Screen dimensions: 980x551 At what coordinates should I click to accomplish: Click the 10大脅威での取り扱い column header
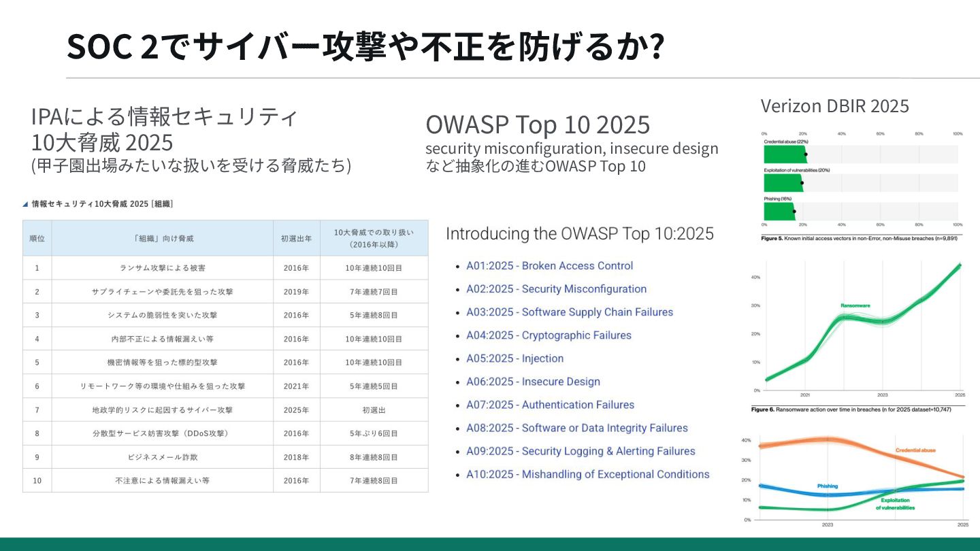pos(374,238)
